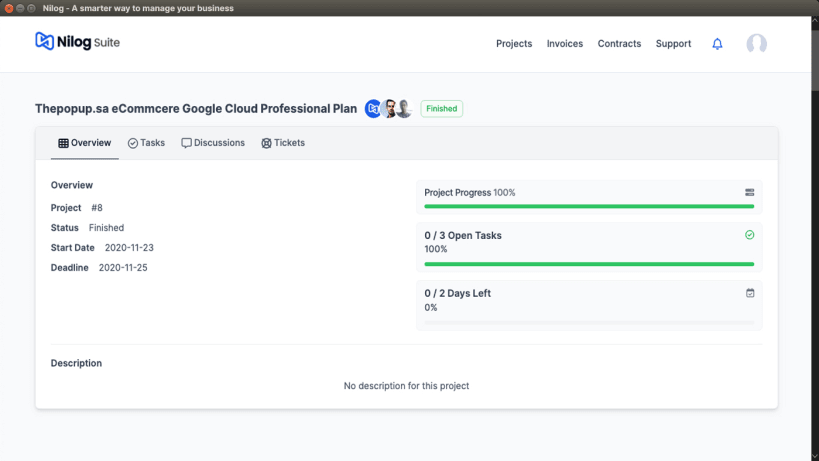Click the Discussions tab chat icon
This screenshot has width=819, height=461.
(186, 143)
